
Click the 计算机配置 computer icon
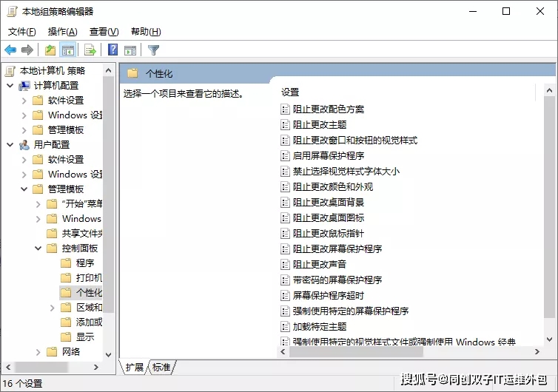click(24, 86)
